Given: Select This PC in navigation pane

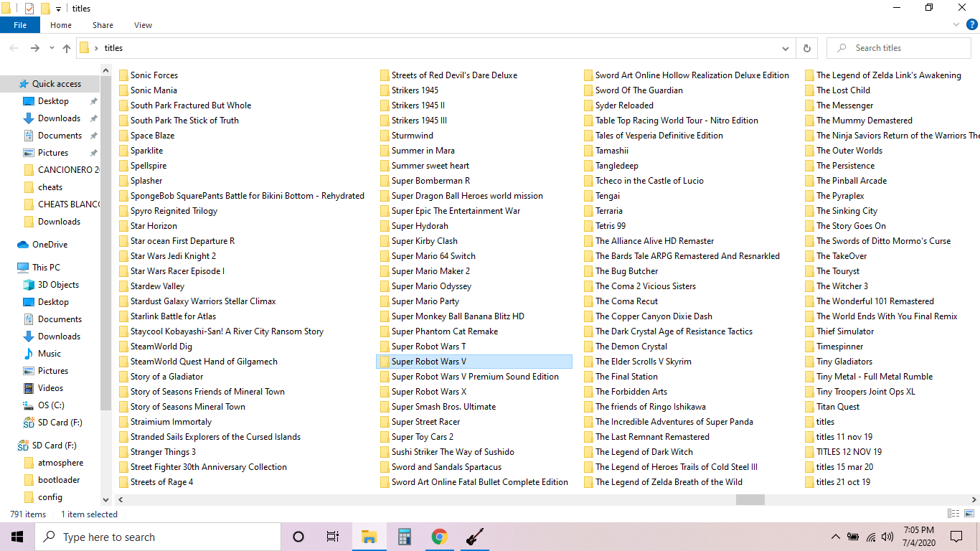Looking at the screenshot, I should coord(46,268).
